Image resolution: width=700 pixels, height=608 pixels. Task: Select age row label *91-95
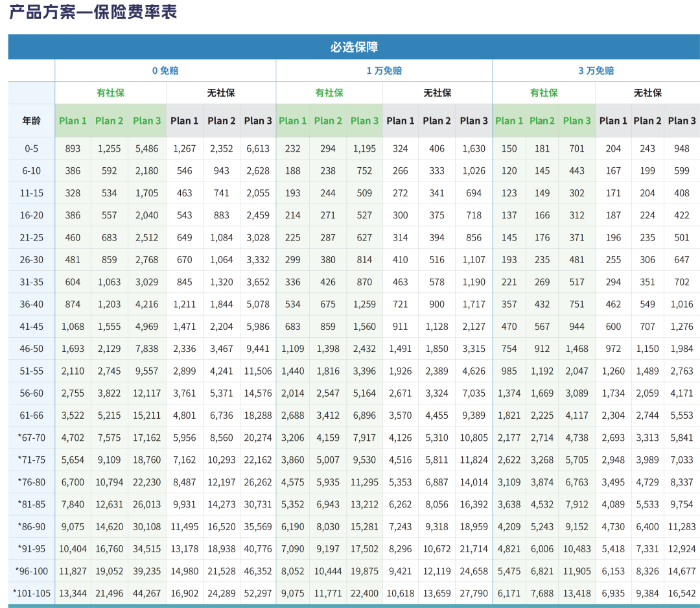[x=31, y=549]
